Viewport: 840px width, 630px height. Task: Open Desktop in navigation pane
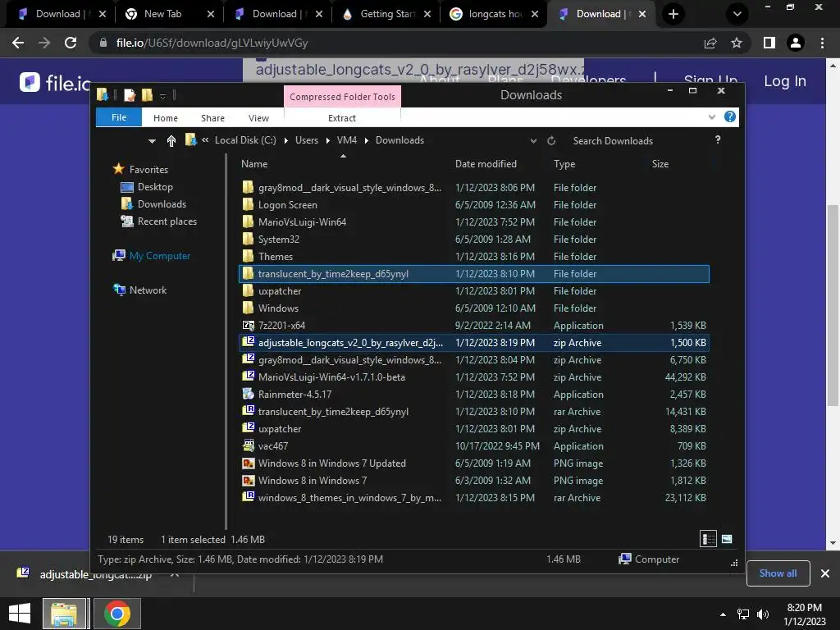pos(155,186)
